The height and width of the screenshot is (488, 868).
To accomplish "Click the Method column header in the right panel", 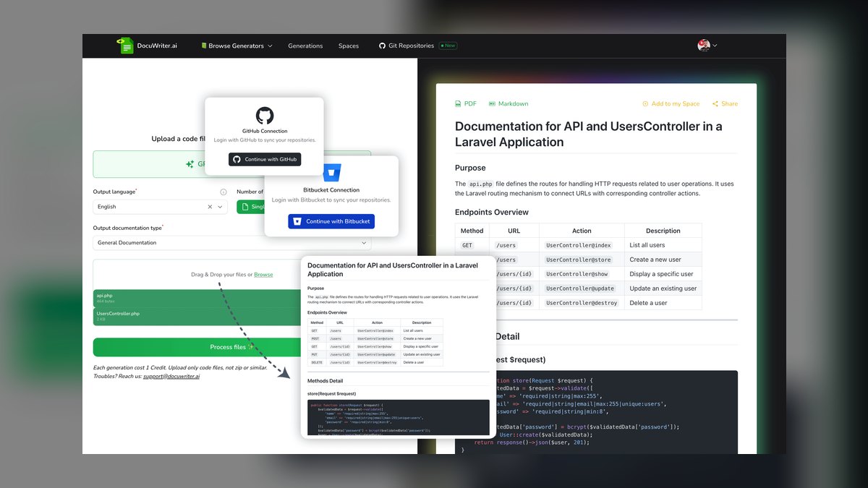I will [x=472, y=231].
